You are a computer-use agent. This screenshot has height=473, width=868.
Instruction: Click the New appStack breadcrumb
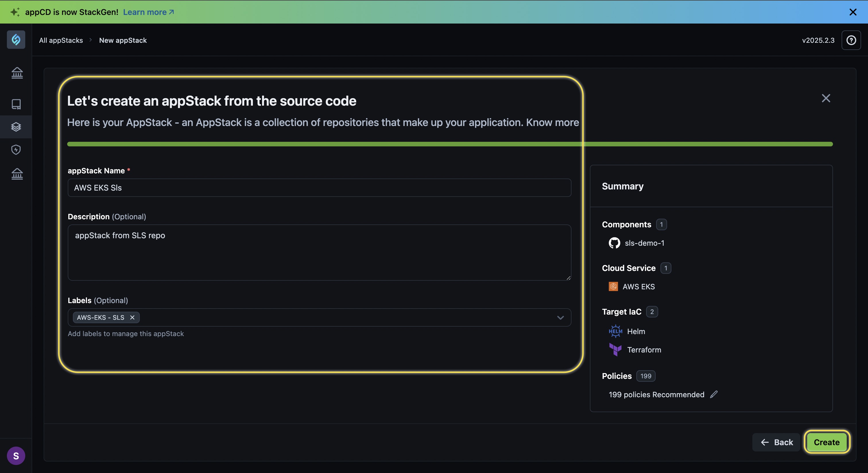click(x=123, y=40)
